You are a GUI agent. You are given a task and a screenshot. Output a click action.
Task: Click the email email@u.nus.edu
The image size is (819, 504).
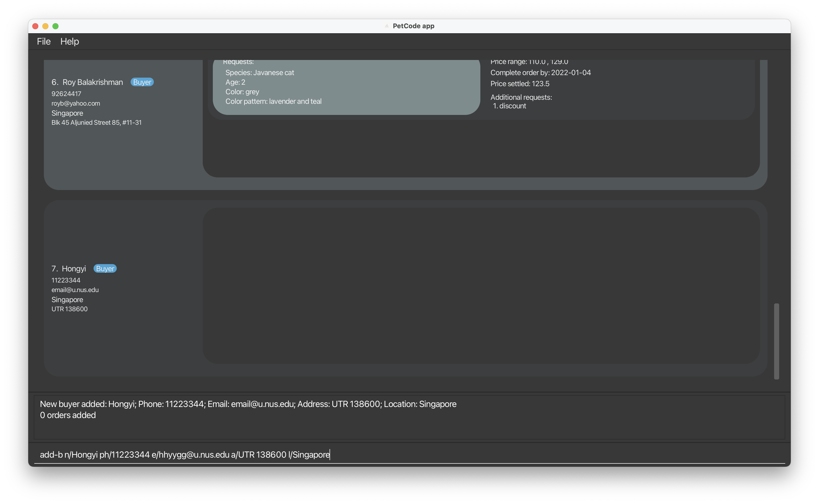pos(75,290)
